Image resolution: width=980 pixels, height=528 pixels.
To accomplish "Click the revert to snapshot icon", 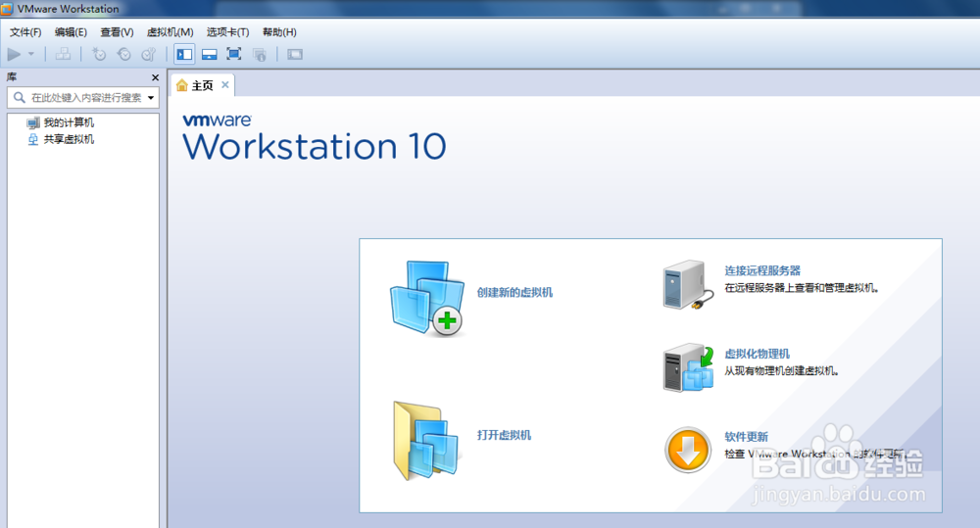I will coord(123,54).
